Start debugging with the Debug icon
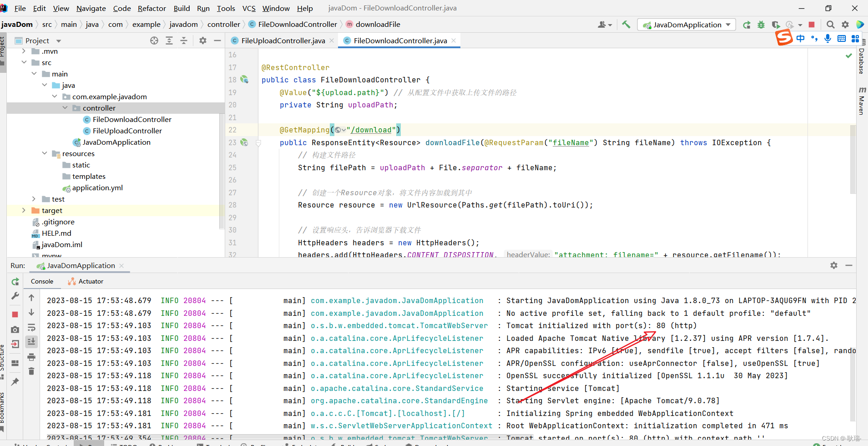The height and width of the screenshot is (446, 868). [x=761, y=24]
